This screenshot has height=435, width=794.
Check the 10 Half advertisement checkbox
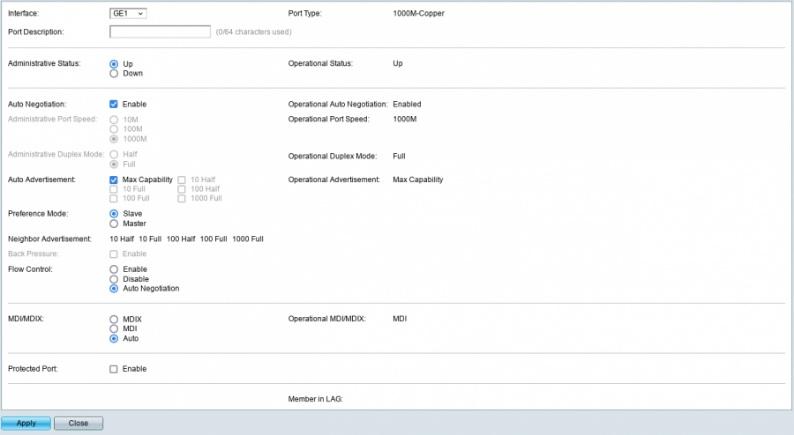click(182, 180)
